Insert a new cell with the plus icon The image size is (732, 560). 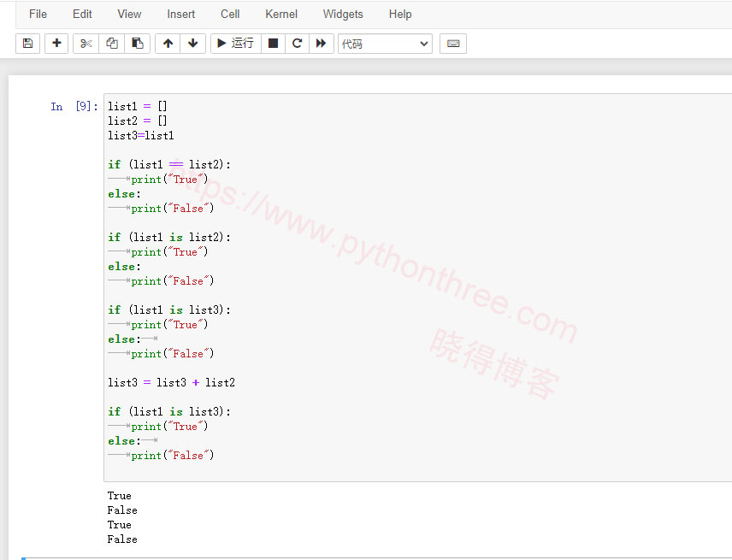tap(56, 44)
